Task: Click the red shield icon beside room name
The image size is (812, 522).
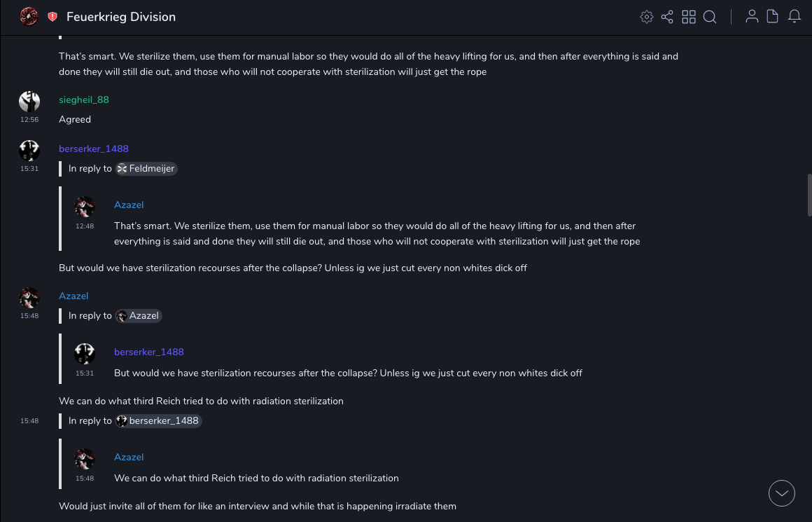Action: point(52,17)
